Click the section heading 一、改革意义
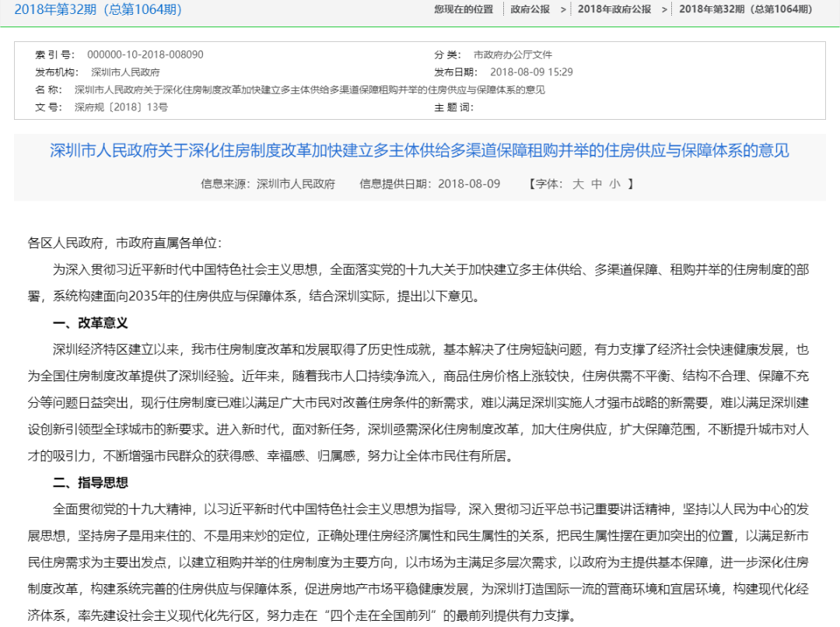The height and width of the screenshot is (627, 840). coord(90,323)
